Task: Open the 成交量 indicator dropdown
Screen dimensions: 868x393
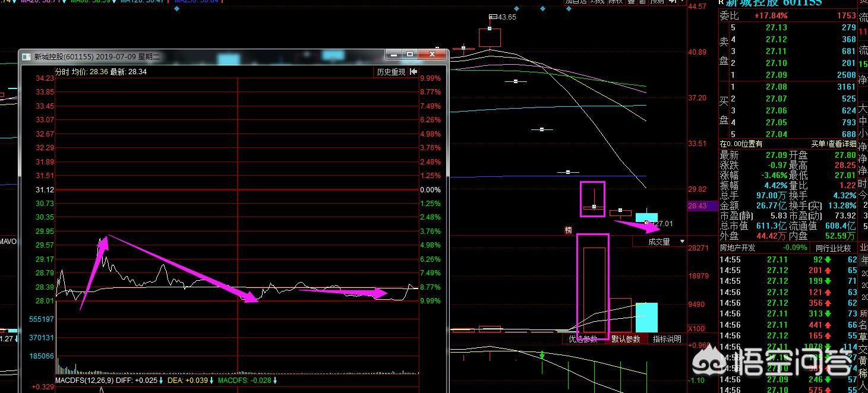Action: click(x=681, y=242)
